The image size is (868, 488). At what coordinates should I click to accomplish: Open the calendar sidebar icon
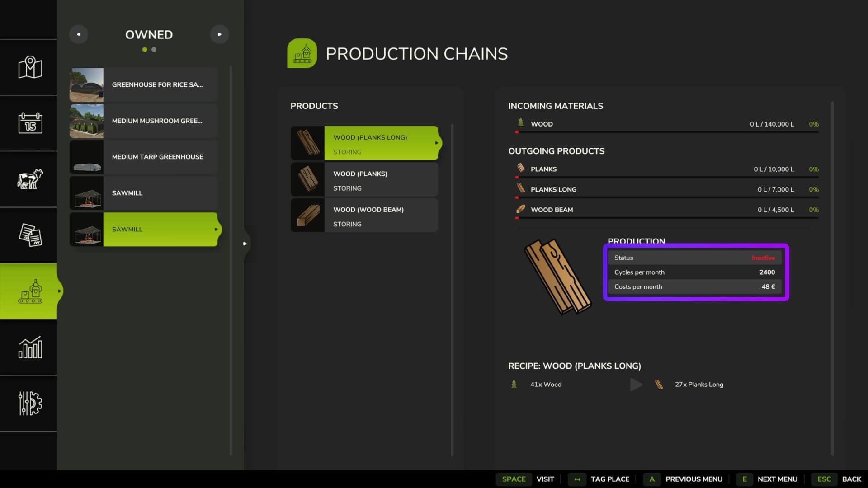pyautogui.click(x=30, y=123)
